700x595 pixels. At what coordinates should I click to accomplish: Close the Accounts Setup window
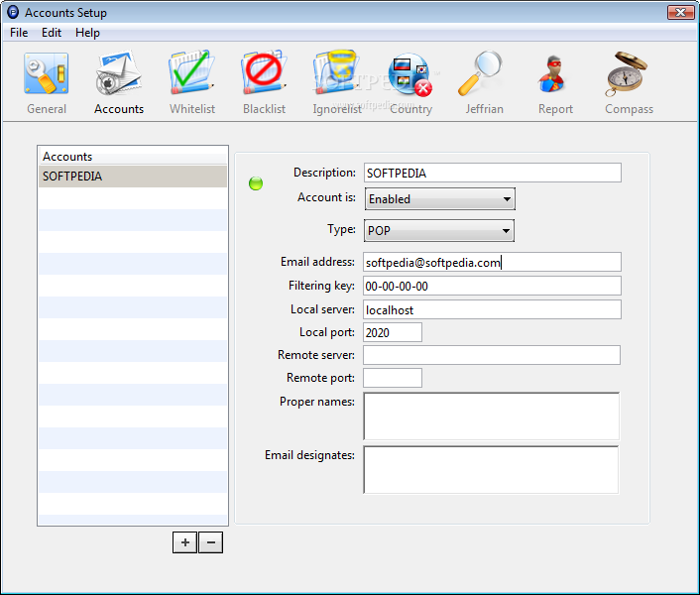coord(680,12)
